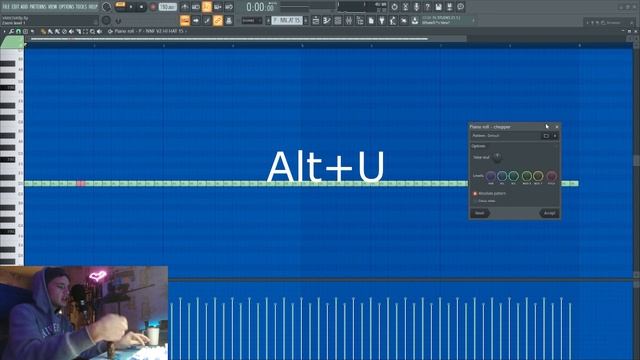
Task: Select the Mute tool in piano roll toolbar
Action: pyautogui.click(x=71, y=31)
